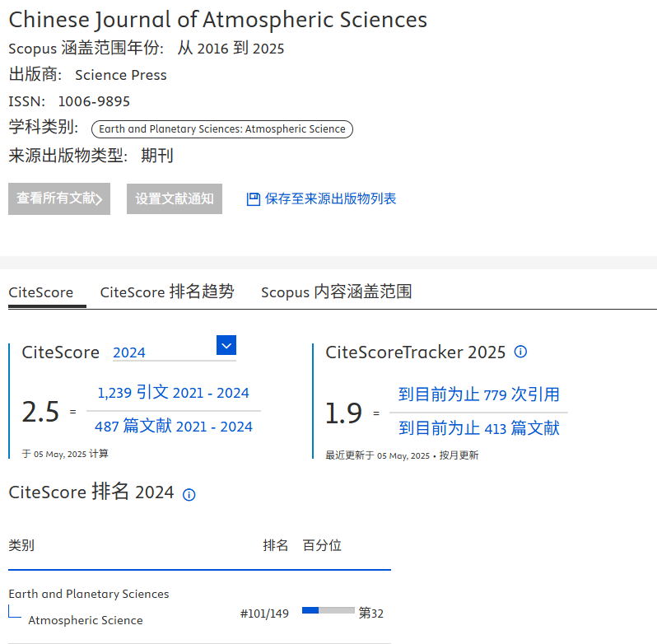This screenshot has width=657, height=644.
Task: Select the Atmospheric Science category row
Action: 86,620
